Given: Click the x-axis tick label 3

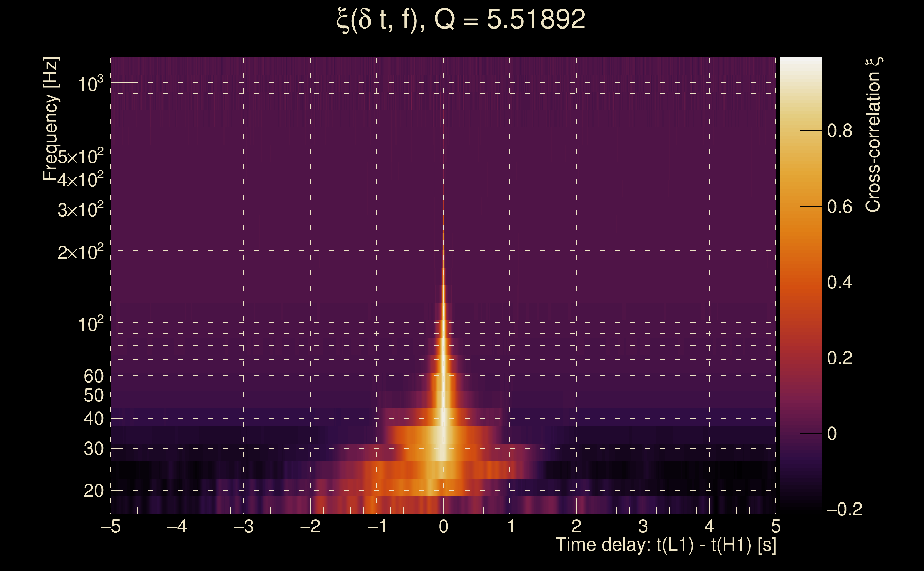Looking at the screenshot, I should point(643,526).
